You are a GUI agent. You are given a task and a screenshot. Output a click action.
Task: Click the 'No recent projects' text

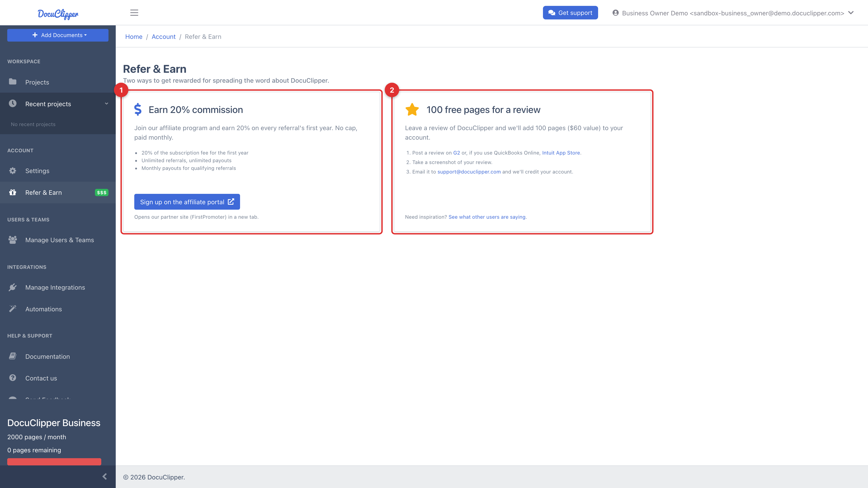[x=33, y=124]
